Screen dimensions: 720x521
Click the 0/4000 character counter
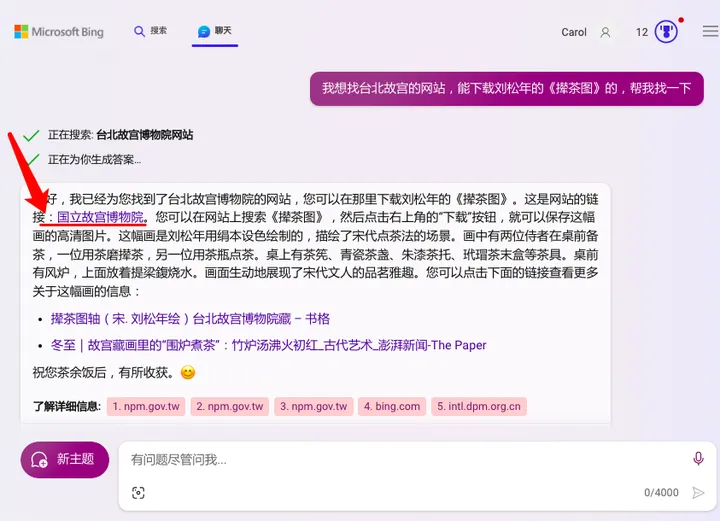coord(661,493)
